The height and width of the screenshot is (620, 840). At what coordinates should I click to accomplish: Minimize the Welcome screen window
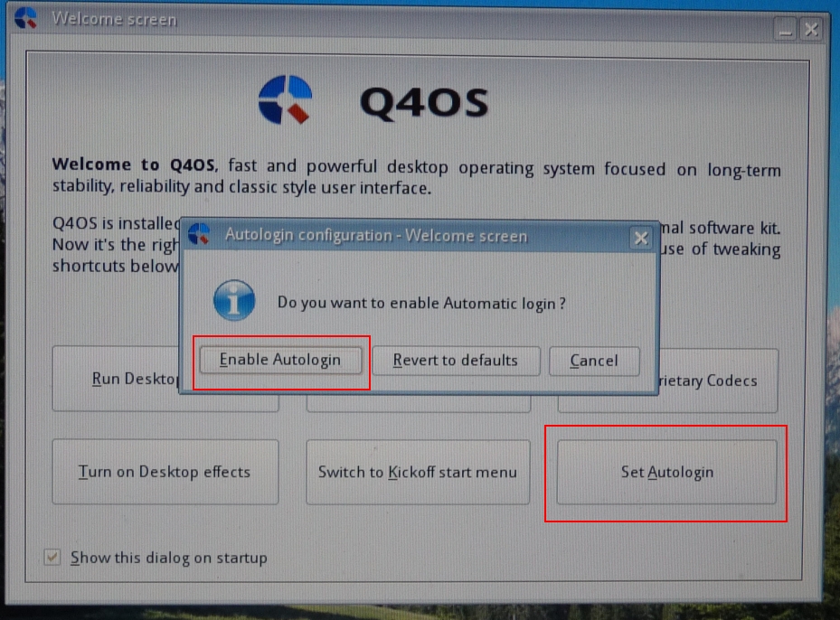click(x=785, y=29)
